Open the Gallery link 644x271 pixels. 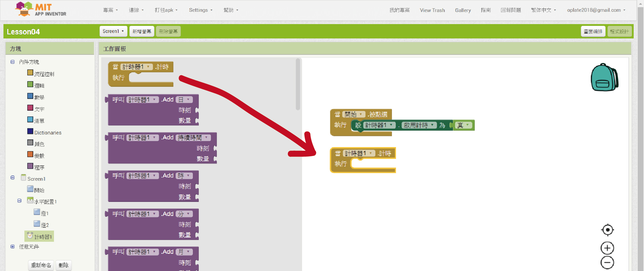tap(463, 10)
